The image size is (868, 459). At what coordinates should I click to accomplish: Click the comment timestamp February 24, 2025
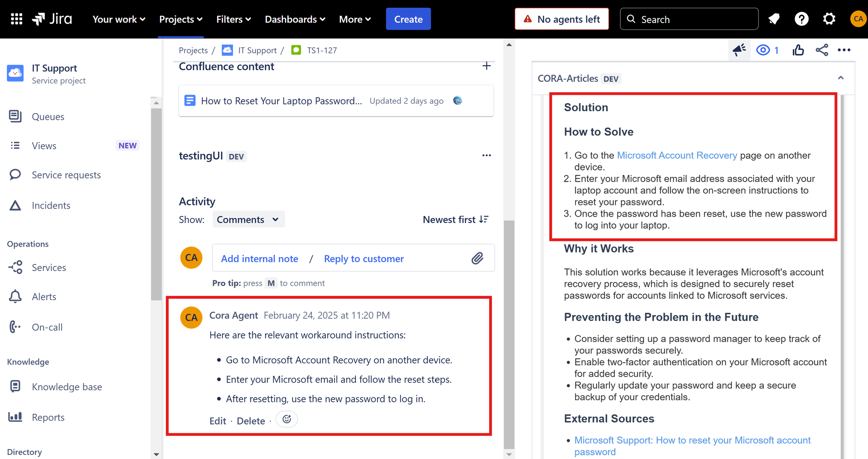(x=326, y=315)
